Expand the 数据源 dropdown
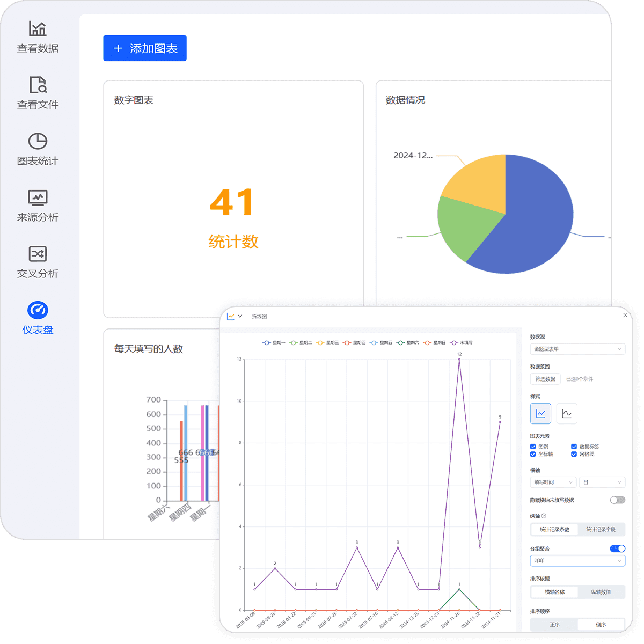Screen dimensions: 644x644 click(x=577, y=349)
